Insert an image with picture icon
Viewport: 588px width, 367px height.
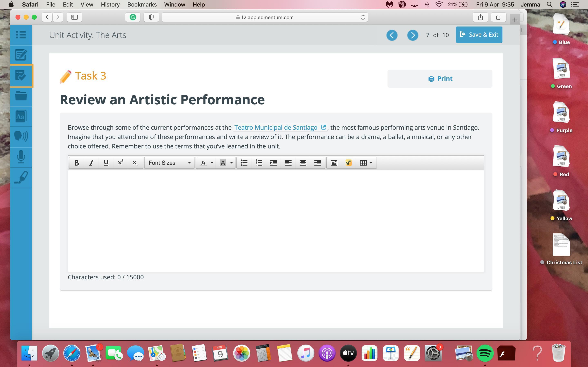pyautogui.click(x=334, y=163)
